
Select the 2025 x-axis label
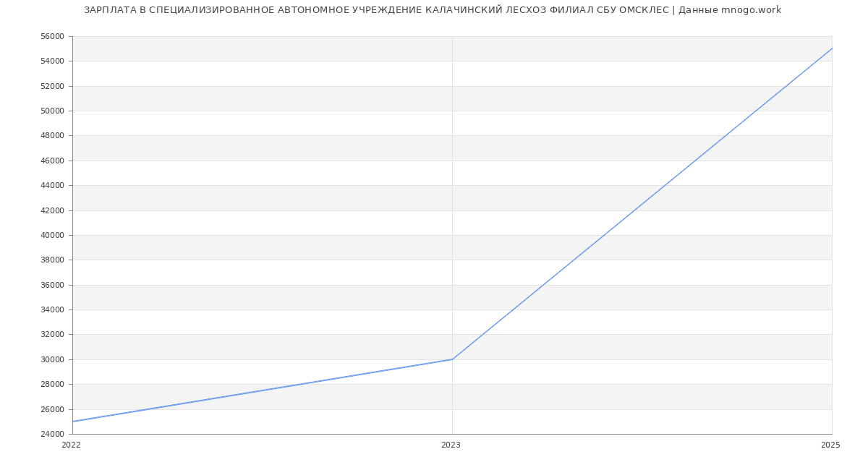(830, 445)
